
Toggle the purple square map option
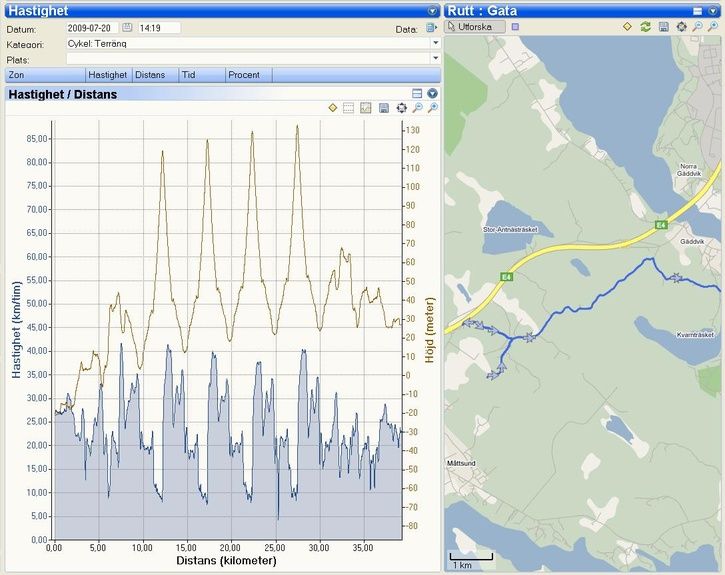515,27
